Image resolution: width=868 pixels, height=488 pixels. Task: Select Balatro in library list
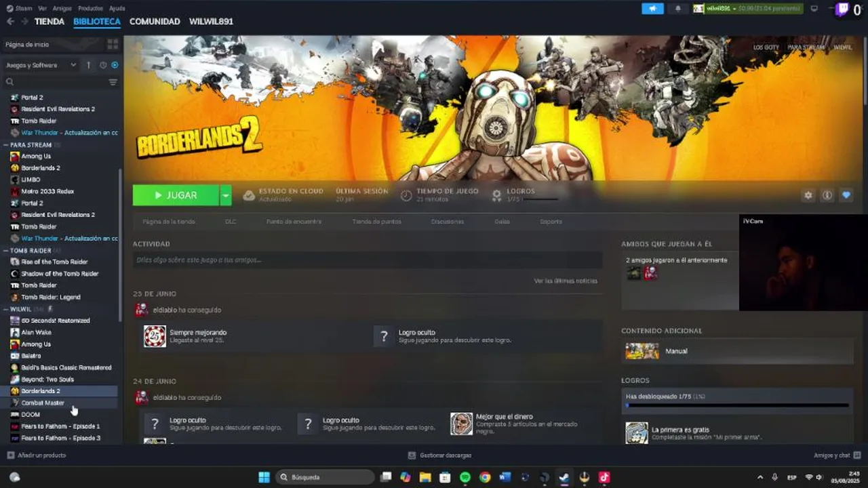pos(31,356)
